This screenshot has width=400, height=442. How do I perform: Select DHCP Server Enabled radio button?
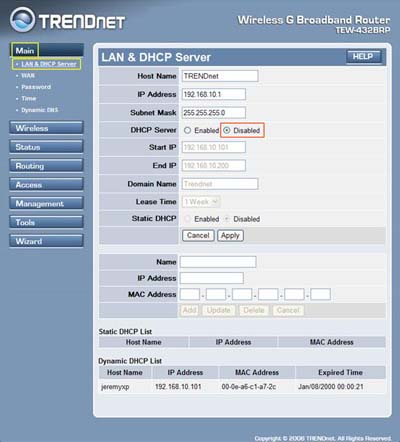pyautogui.click(x=187, y=130)
